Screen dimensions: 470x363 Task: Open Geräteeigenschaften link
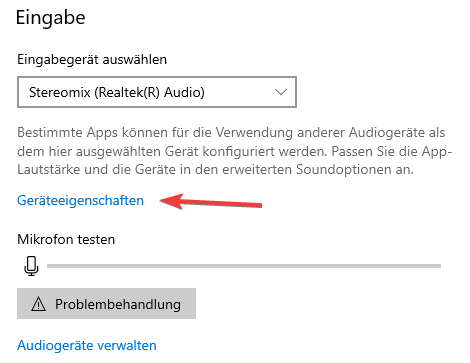(80, 201)
